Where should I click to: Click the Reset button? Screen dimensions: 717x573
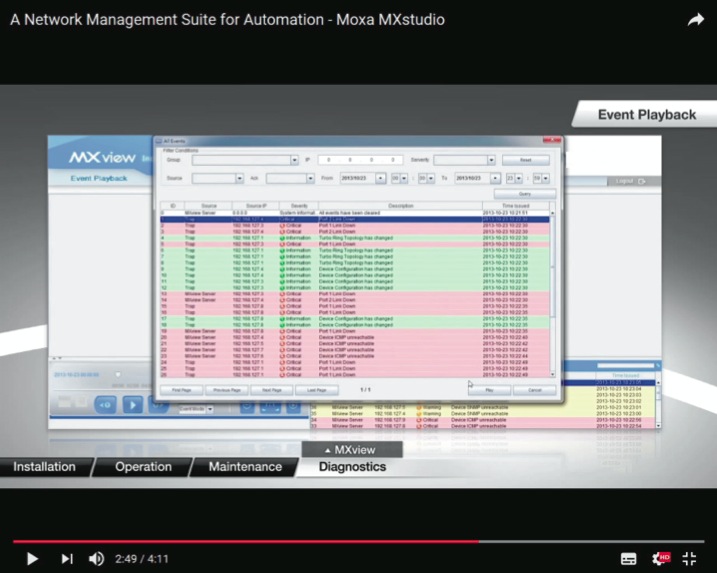click(525, 160)
